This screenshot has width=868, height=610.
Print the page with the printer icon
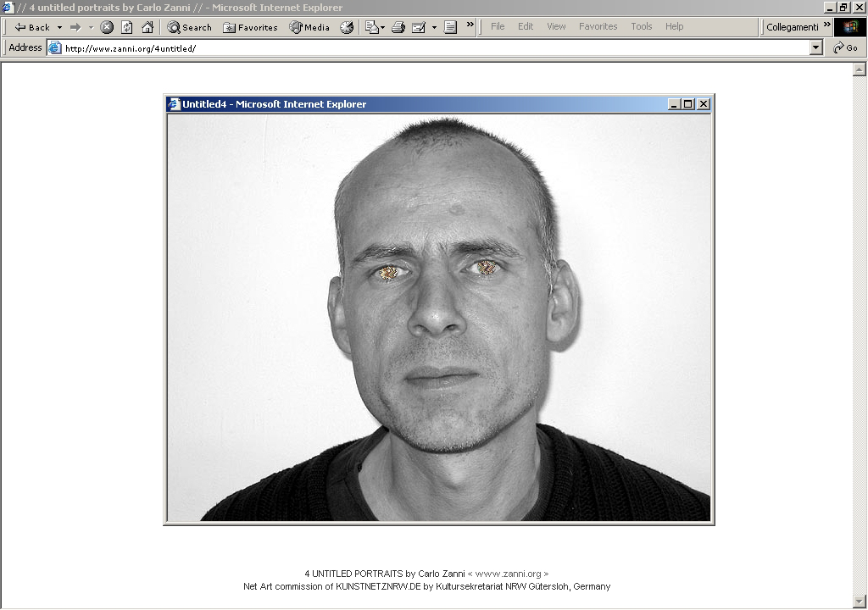click(398, 27)
